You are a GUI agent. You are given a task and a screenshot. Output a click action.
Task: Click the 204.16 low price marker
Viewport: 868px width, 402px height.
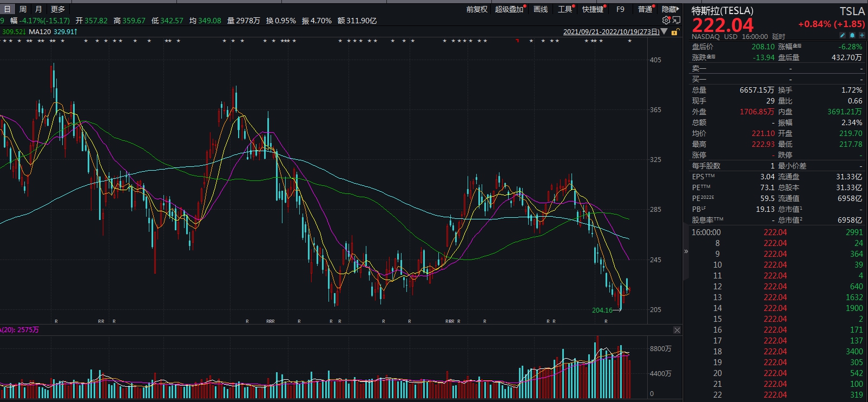tap(602, 310)
